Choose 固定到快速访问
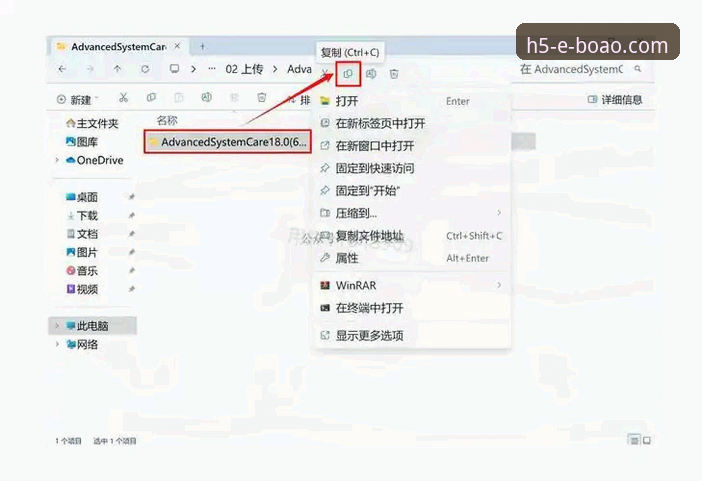The width and height of the screenshot is (702, 481). click(x=412, y=168)
